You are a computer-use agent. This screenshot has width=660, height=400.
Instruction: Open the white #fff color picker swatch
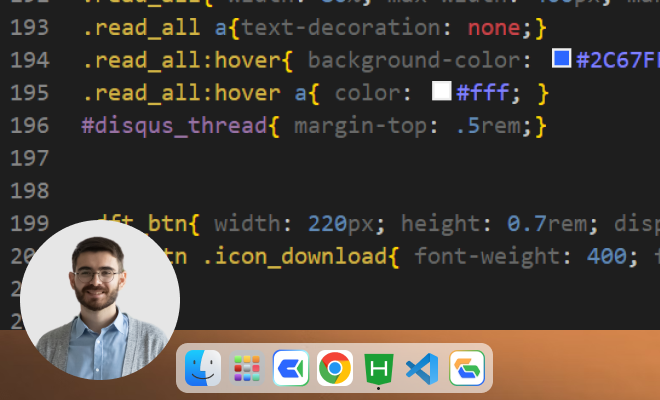tap(441, 93)
